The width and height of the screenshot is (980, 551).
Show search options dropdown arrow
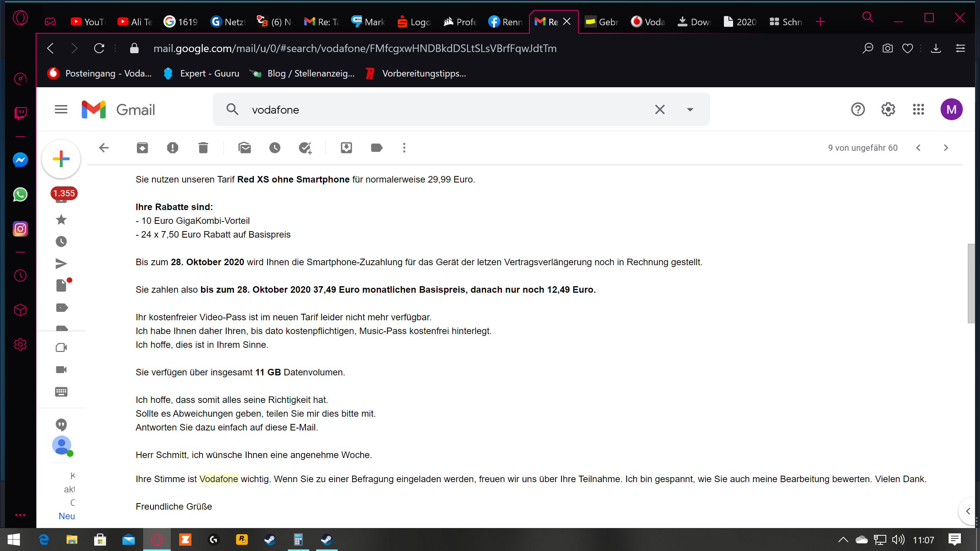[x=690, y=110]
